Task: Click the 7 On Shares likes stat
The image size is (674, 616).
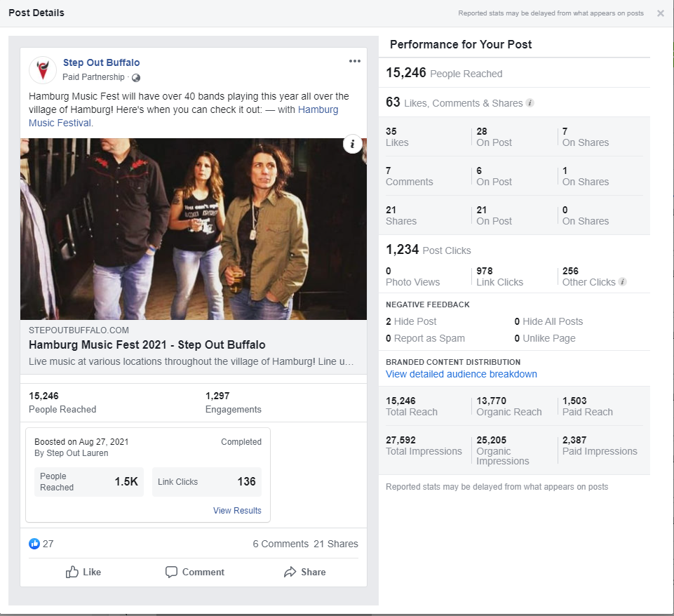Action: coord(586,137)
